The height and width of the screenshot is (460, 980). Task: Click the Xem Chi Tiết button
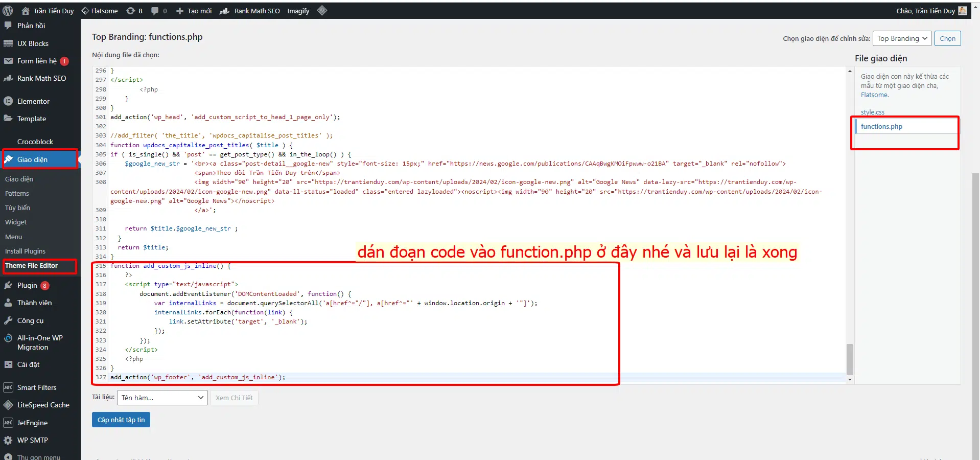coord(234,398)
